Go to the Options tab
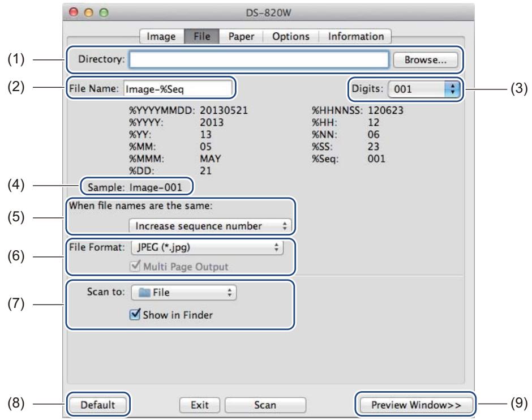The width and height of the screenshot is (532, 420). click(291, 36)
